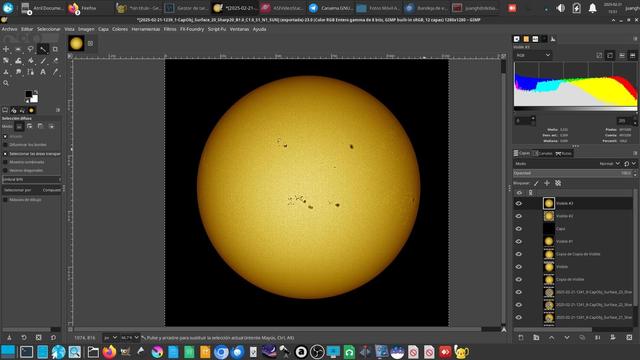
Task: Create a new layer with the bottom button
Action: pos(521,338)
